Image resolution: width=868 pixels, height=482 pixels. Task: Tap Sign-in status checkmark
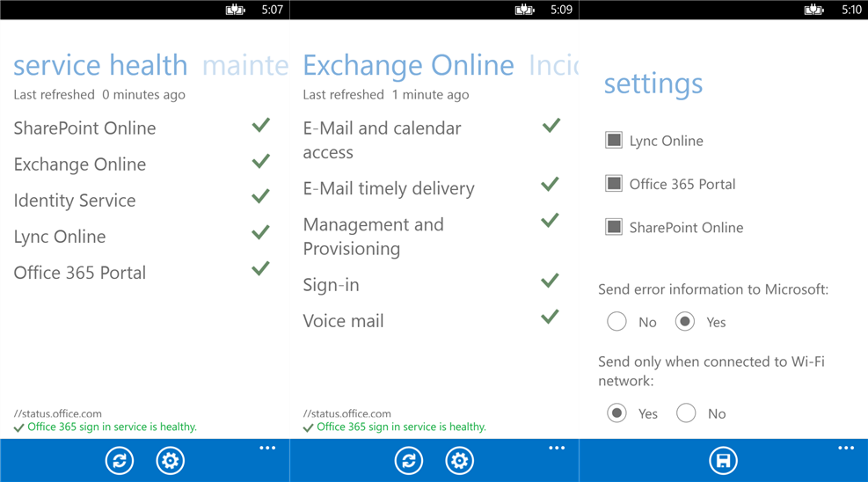click(550, 281)
